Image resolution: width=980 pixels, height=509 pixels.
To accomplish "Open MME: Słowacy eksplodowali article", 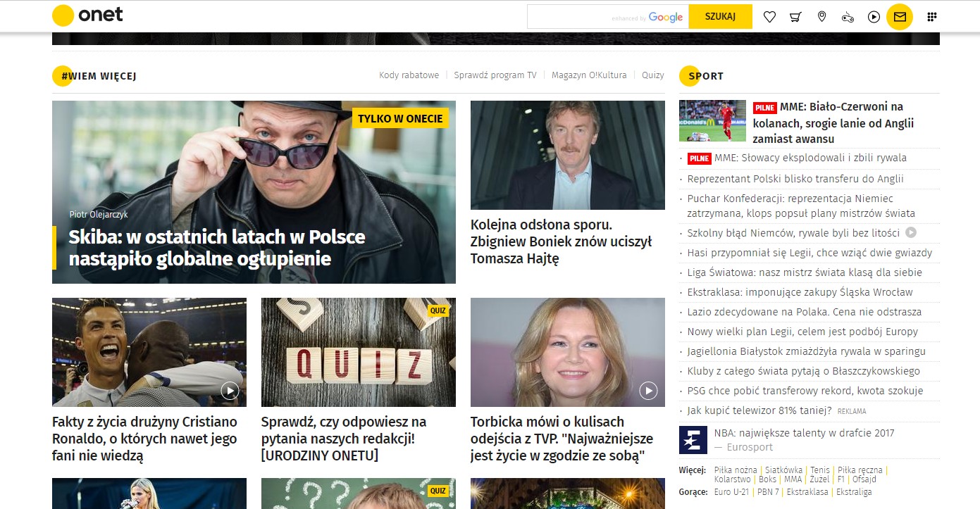I will pyautogui.click(x=810, y=158).
